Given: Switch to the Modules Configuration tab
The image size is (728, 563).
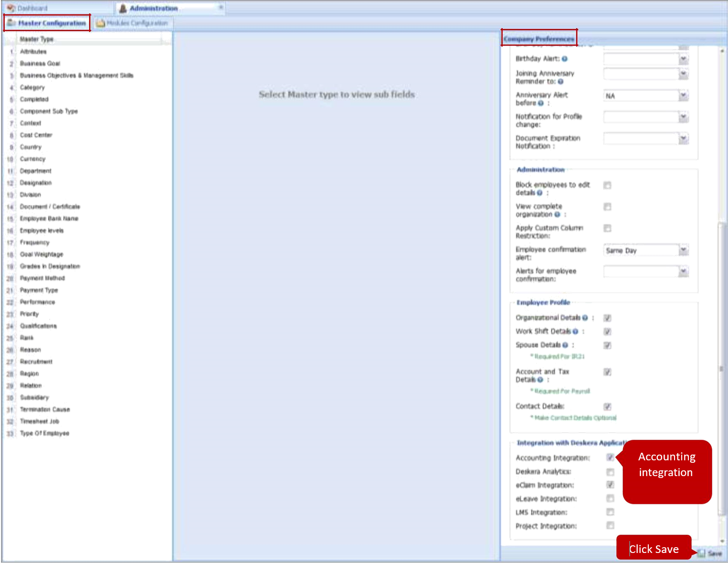Looking at the screenshot, I should pos(134,22).
